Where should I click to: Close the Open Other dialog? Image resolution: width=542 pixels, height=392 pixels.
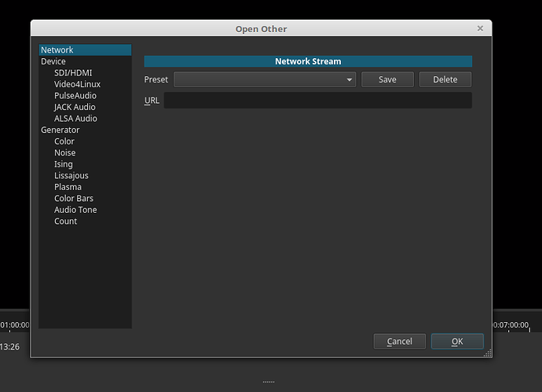(x=480, y=28)
